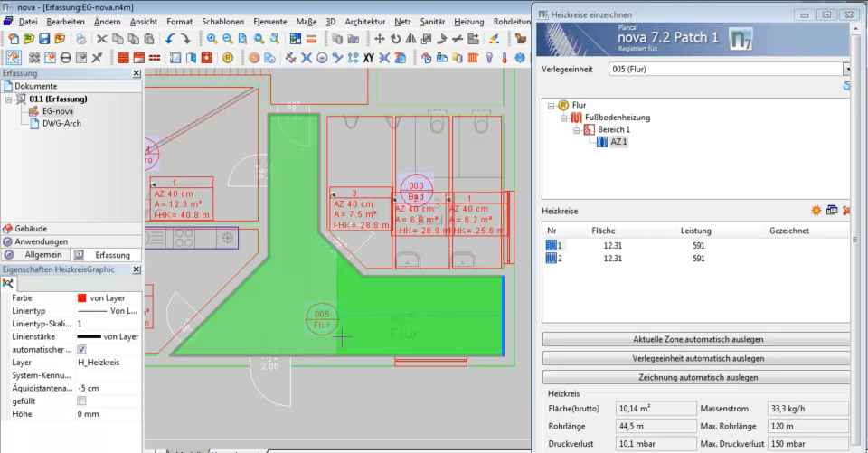Viewport: 868px width, 453px height.
Task: Click the Undo arrow icon
Action: click(170, 39)
